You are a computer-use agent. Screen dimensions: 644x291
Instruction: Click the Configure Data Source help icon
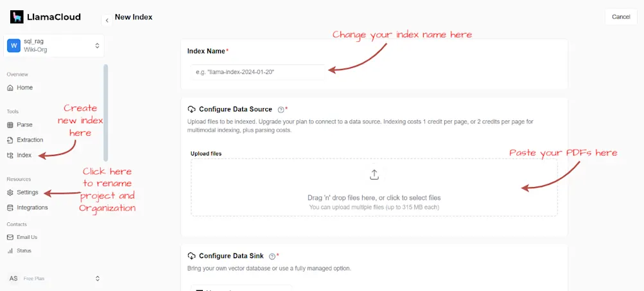point(281,110)
